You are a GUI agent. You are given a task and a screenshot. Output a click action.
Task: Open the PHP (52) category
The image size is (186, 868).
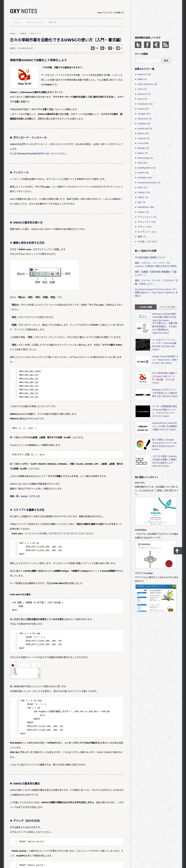(142, 163)
